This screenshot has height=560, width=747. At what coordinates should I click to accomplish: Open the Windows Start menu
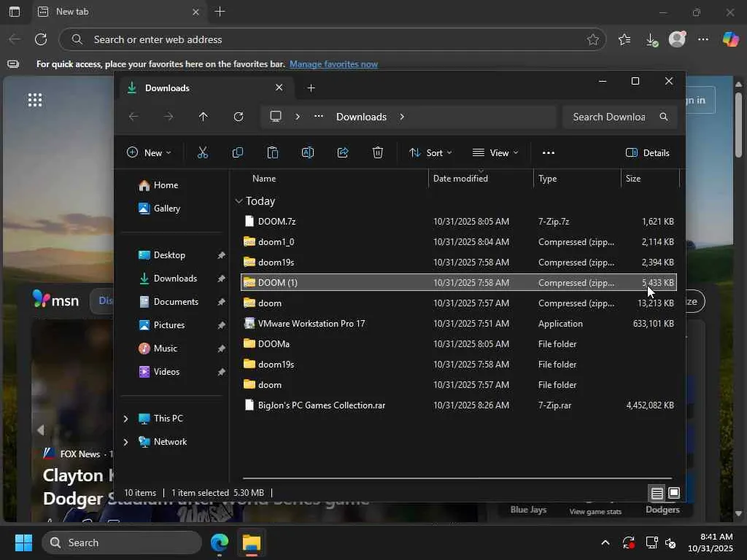coord(23,542)
